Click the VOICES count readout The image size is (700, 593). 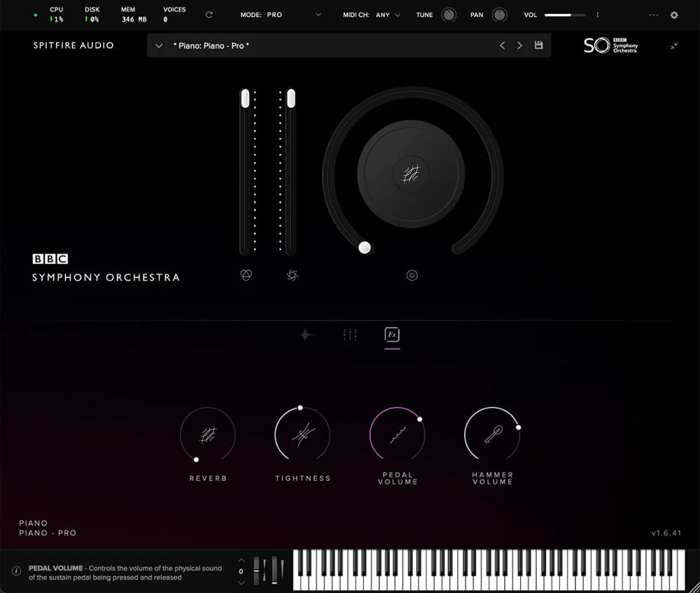click(174, 14)
